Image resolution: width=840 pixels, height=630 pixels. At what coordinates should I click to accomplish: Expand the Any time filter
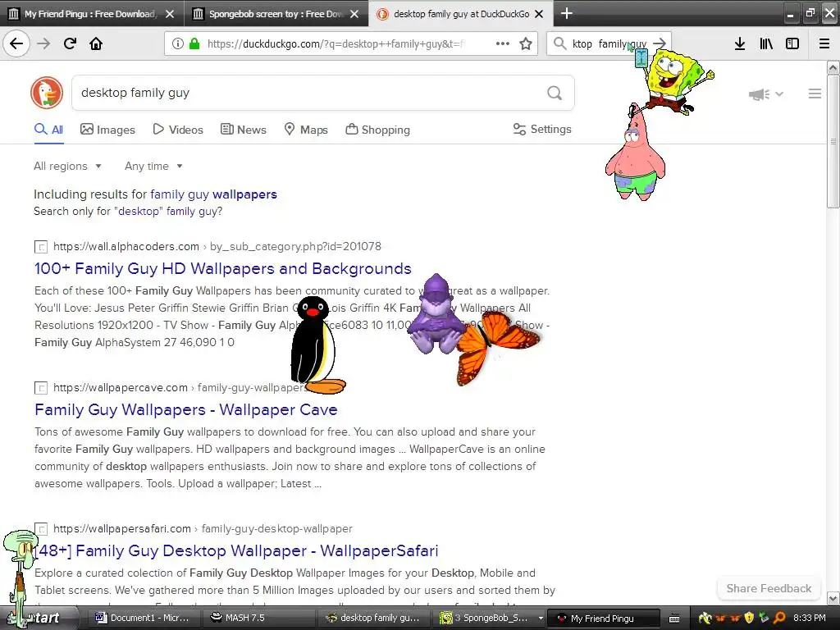[153, 166]
